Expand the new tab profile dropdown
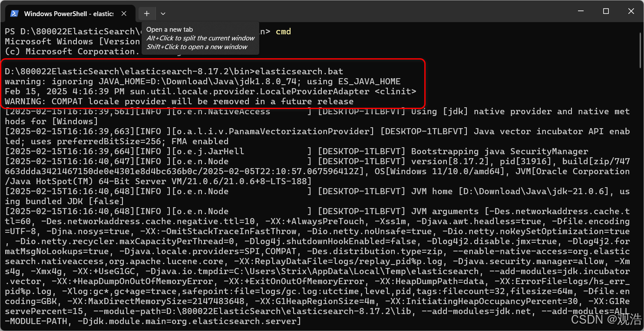Image resolution: width=644 pixels, height=331 pixels. (163, 13)
